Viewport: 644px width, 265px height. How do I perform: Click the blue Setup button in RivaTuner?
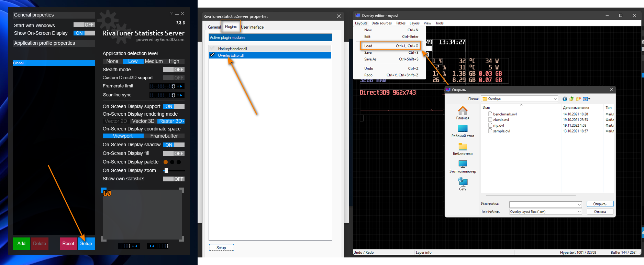pos(86,243)
